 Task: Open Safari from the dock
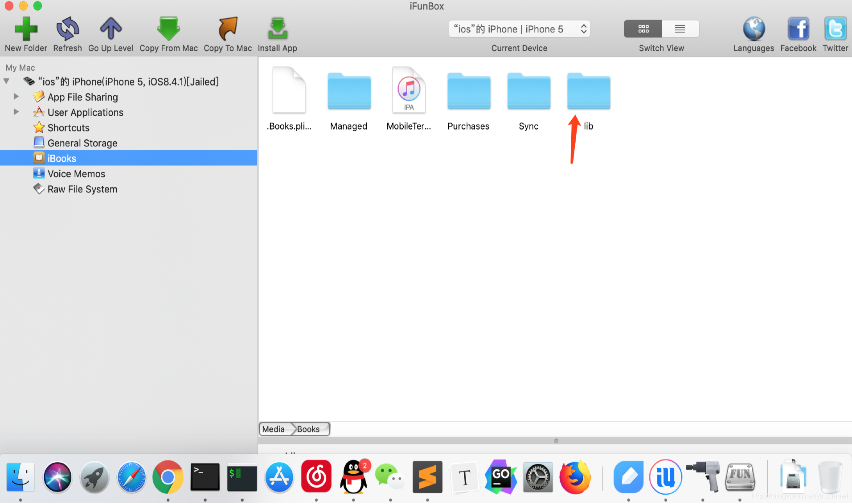point(131,477)
